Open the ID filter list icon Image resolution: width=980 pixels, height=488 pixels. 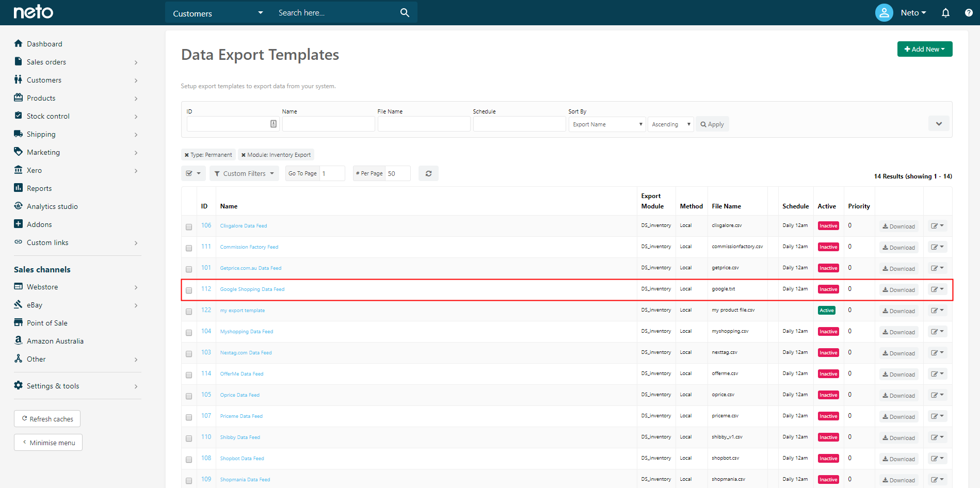(x=274, y=124)
